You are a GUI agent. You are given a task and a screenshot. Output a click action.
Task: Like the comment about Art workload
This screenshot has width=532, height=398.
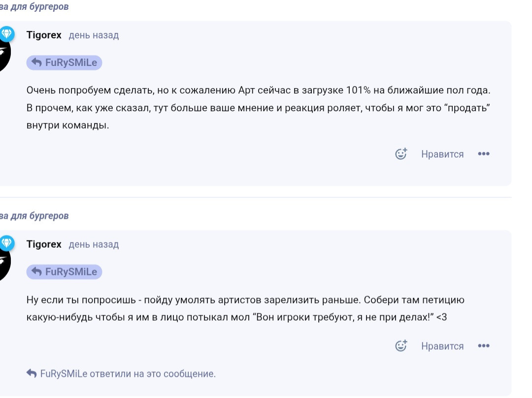(x=442, y=154)
